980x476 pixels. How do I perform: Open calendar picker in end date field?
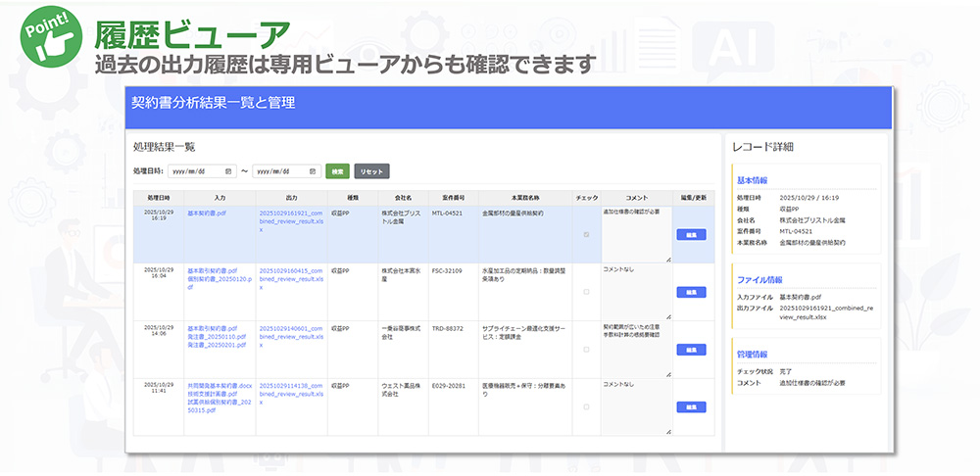[x=315, y=170]
